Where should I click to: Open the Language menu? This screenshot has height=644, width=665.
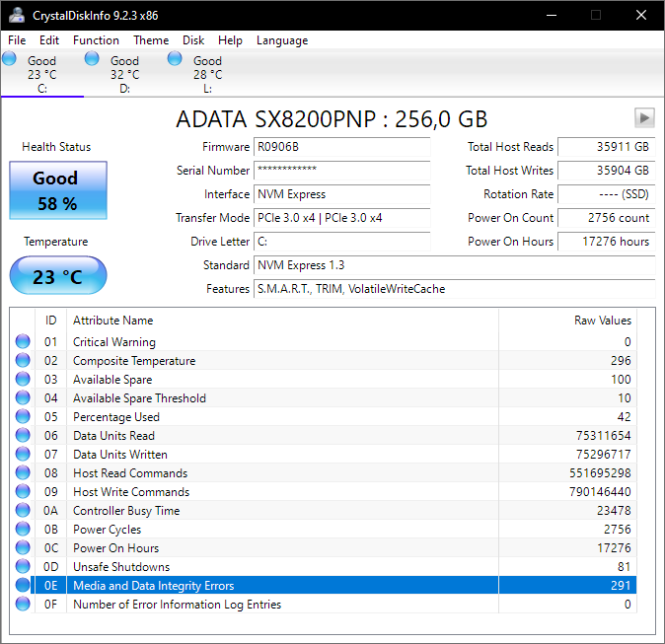282,40
